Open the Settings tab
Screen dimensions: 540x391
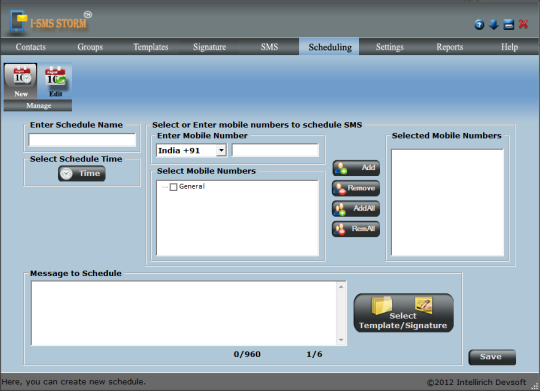[x=389, y=47]
